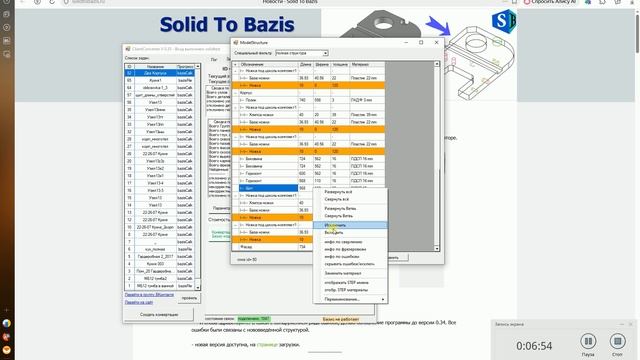This screenshot has height=360, width=640.
Task: Open the red app icon at sidebar bottom
Action: (x=7, y=337)
